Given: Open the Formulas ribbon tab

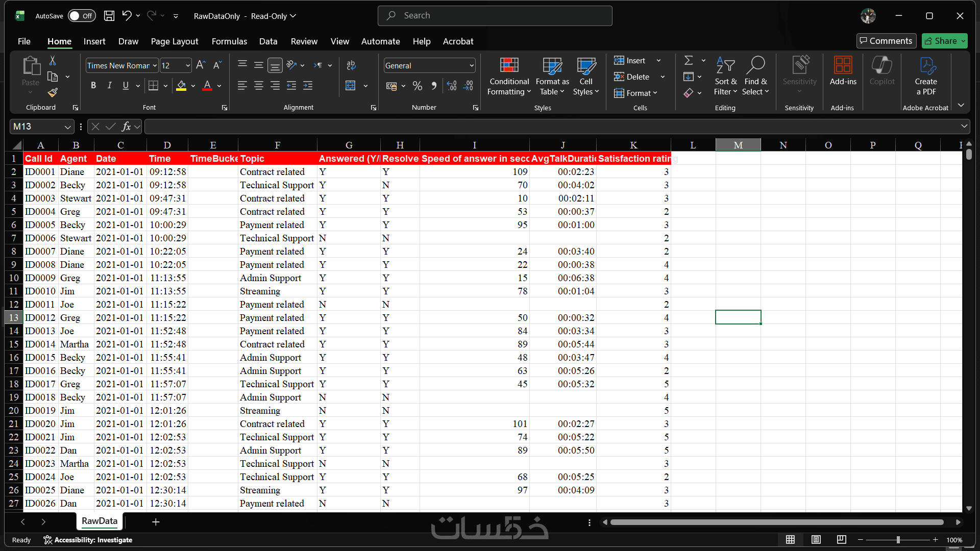Looking at the screenshot, I should (x=229, y=41).
